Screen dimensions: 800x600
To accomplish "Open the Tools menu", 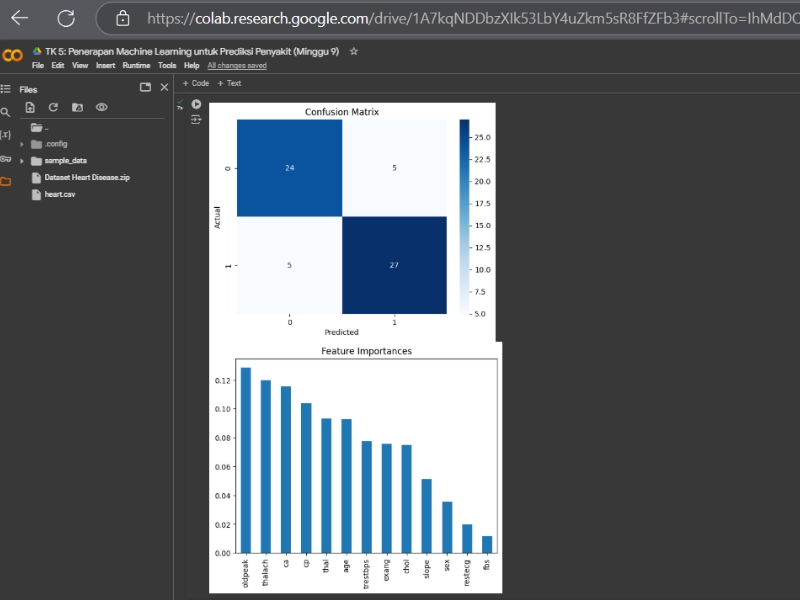I will tap(167, 65).
